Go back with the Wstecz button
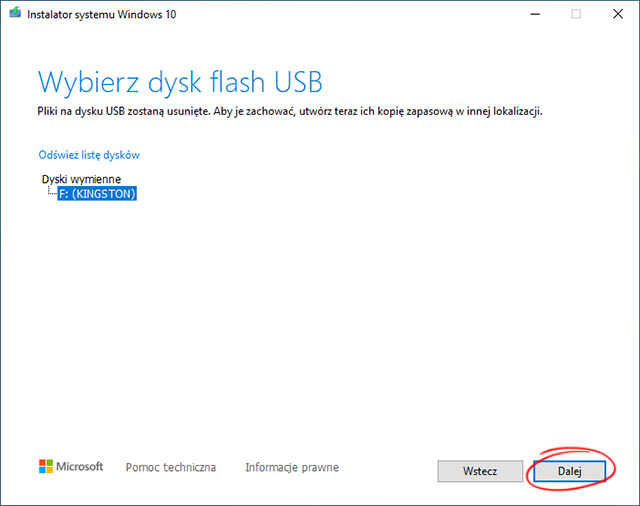The image size is (640, 506). point(480,471)
